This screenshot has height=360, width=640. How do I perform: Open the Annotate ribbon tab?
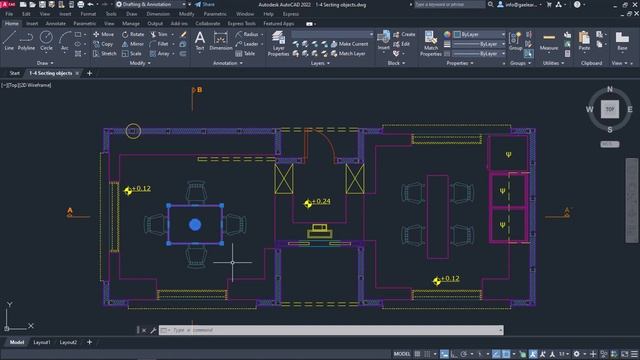56,24
